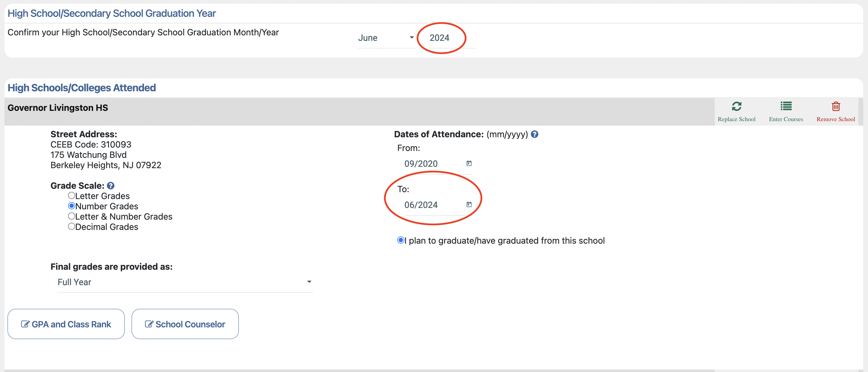Click the pencil icon on School Counselor
Image resolution: width=868 pixels, height=372 pixels.
[148, 324]
